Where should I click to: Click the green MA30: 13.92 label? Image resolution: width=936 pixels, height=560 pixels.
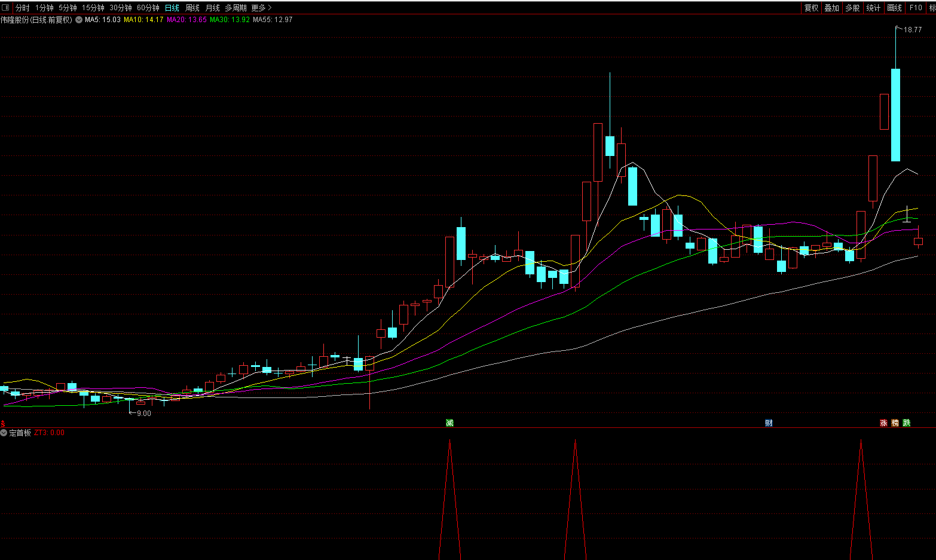click(x=230, y=20)
